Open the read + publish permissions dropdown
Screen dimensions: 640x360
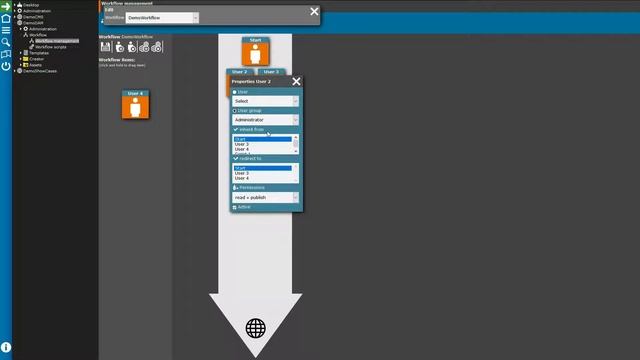[265, 198]
